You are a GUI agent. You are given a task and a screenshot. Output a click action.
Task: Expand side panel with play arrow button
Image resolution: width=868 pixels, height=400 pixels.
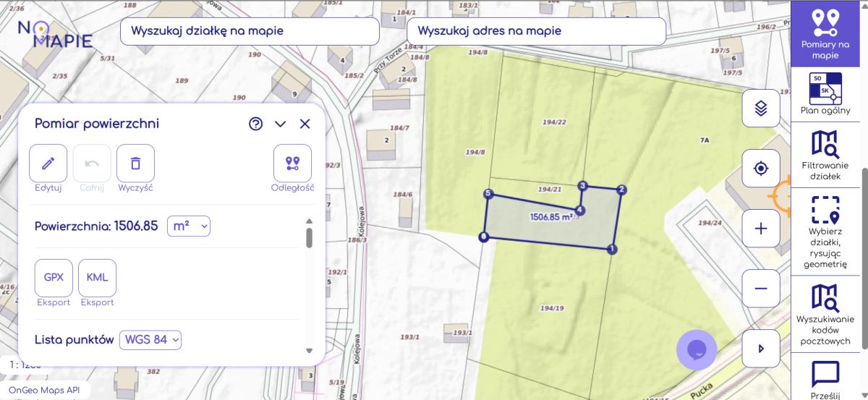click(x=761, y=349)
